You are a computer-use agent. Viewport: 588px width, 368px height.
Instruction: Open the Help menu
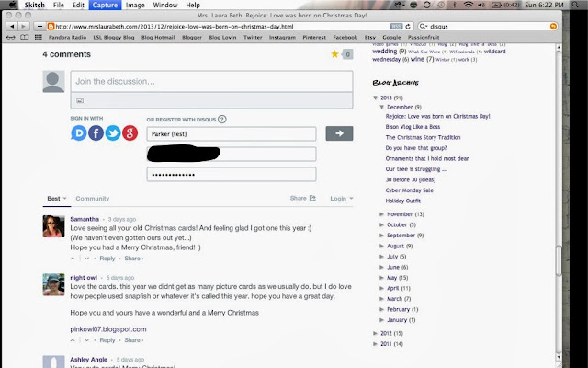(193, 5)
